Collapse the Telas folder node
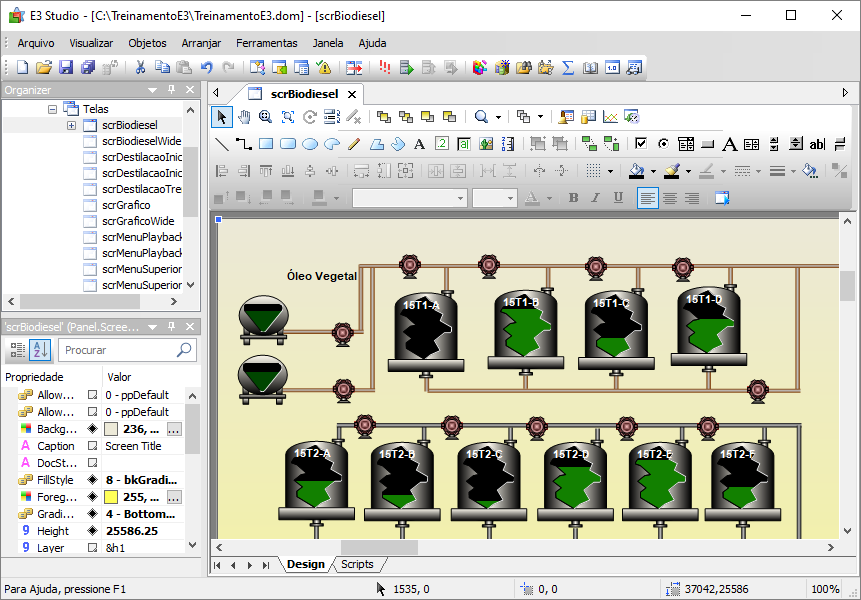This screenshot has width=861, height=600. point(53,109)
